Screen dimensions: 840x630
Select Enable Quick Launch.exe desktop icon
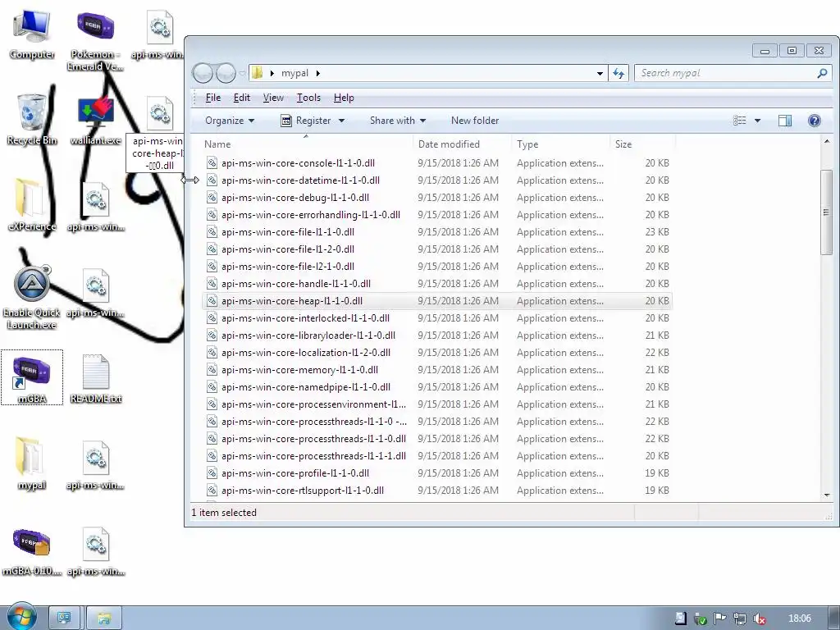tap(32, 297)
